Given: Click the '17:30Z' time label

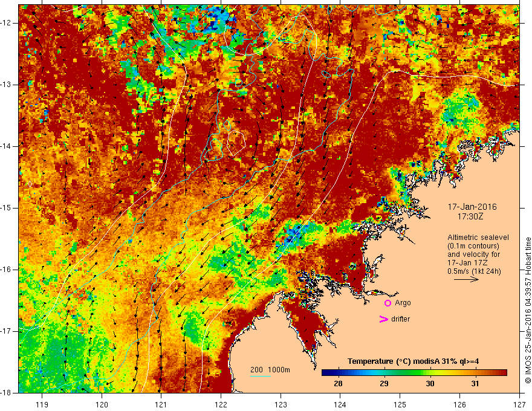Looking at the screenshot, I should [x=470, y=216].
